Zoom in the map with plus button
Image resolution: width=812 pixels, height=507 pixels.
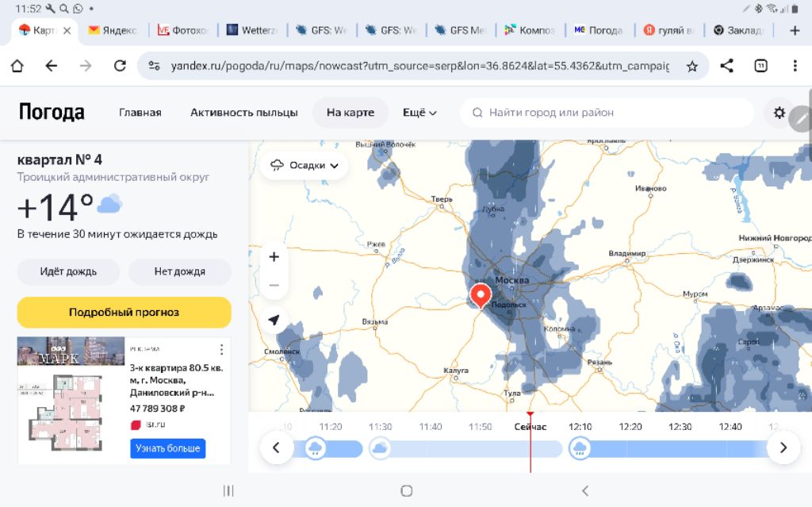(274, 257)
